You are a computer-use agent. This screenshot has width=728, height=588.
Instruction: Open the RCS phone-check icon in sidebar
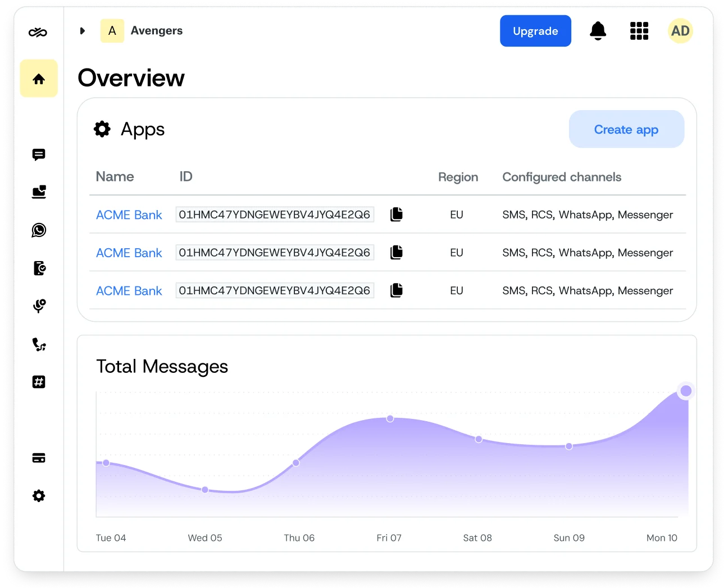click(39, 268)
